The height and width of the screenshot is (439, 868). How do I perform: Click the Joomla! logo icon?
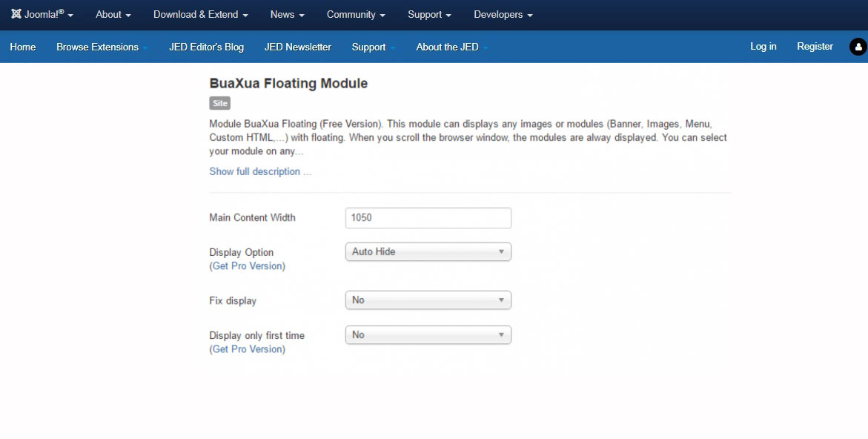click(16, 14)
